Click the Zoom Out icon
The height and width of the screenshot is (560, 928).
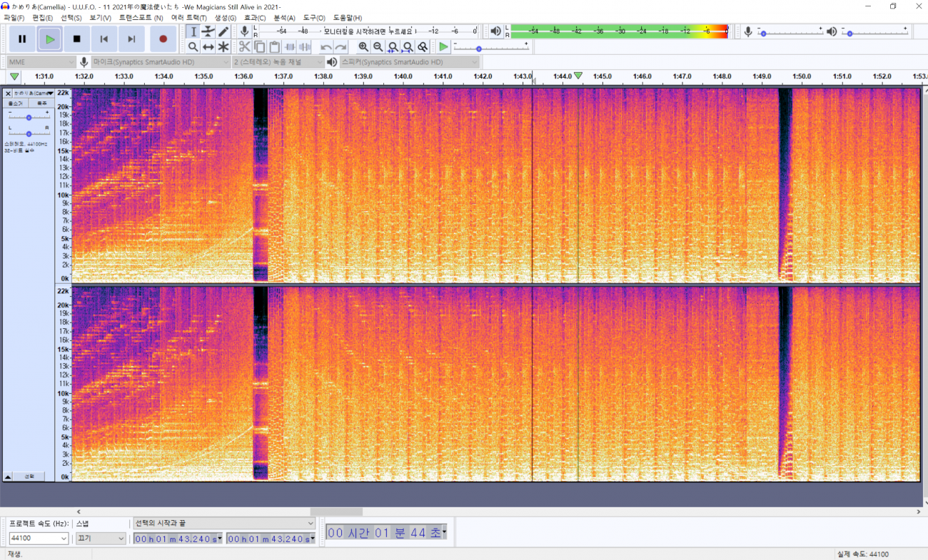[378, 47]
